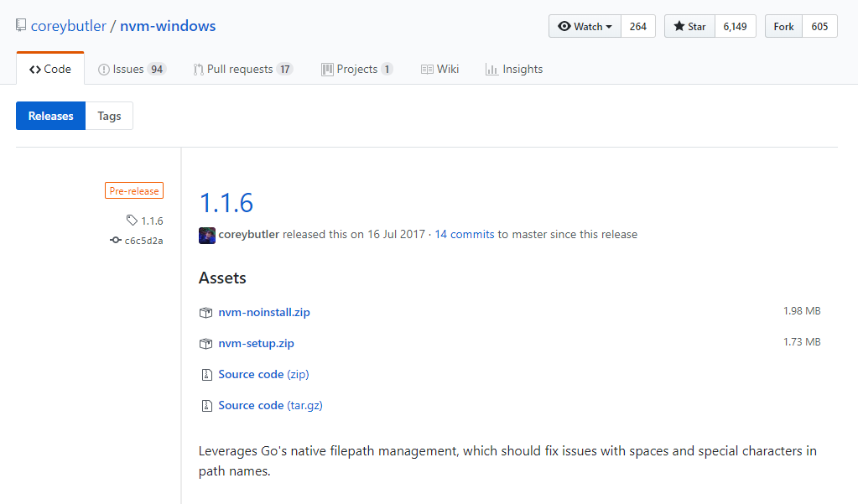The width and height of the screenshot is (858, 504).
Task: Click the Releases button
Action: pyautogui.click(x=51, y=116)
